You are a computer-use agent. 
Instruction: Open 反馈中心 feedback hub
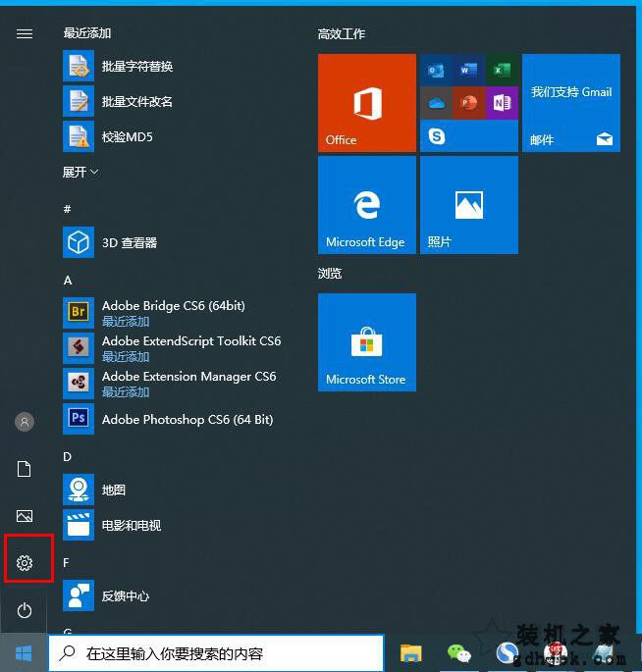point(106,595)
